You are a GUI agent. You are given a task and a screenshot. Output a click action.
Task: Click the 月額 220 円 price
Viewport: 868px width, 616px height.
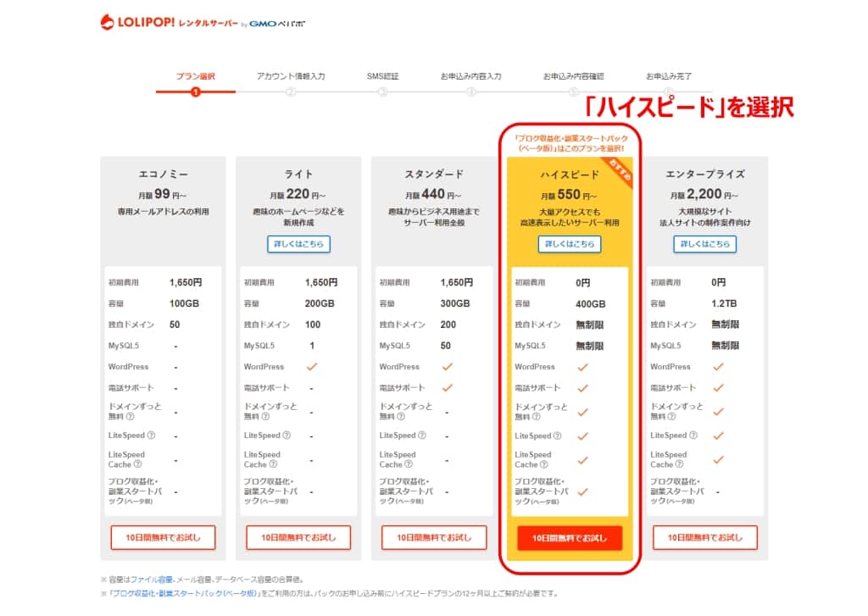298,195
